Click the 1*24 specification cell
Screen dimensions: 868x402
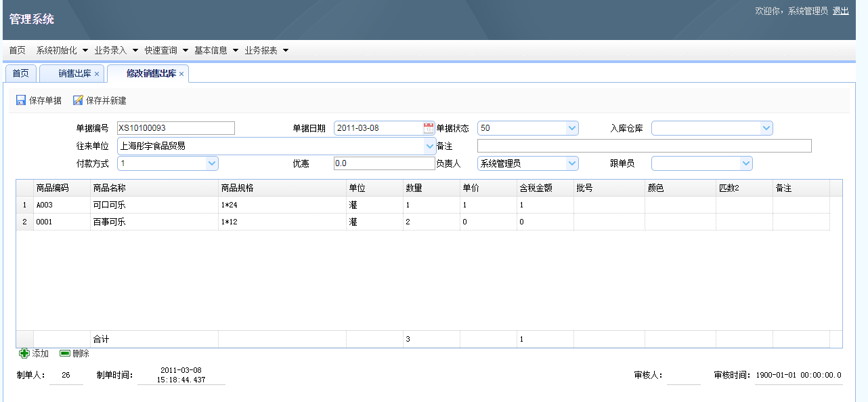(x=282, y=205)
